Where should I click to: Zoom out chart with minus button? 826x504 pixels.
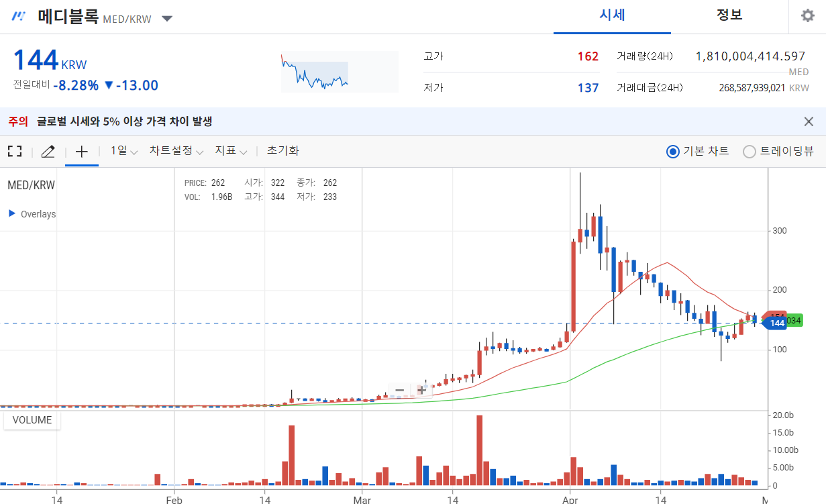point(399,390)
